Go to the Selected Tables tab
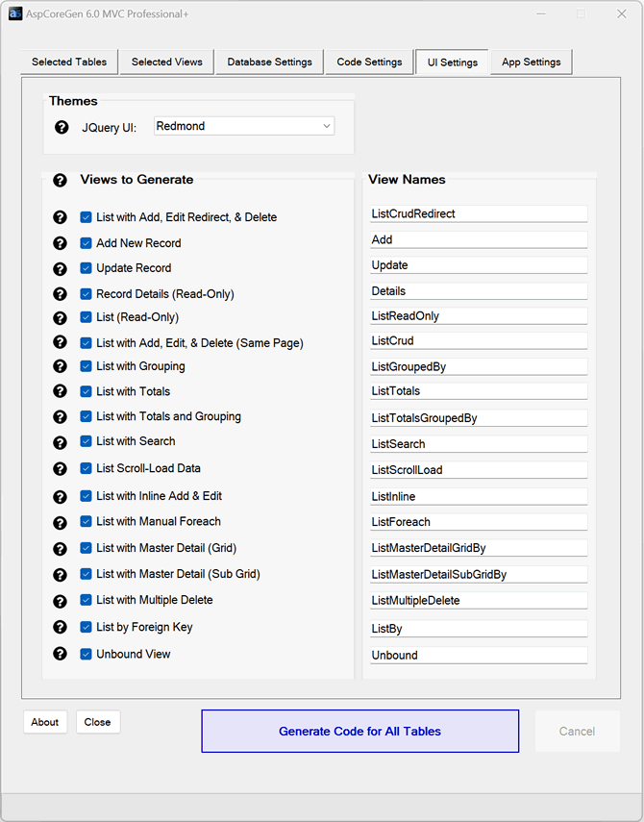The image size is (644, 822). (x=69, y=62)
